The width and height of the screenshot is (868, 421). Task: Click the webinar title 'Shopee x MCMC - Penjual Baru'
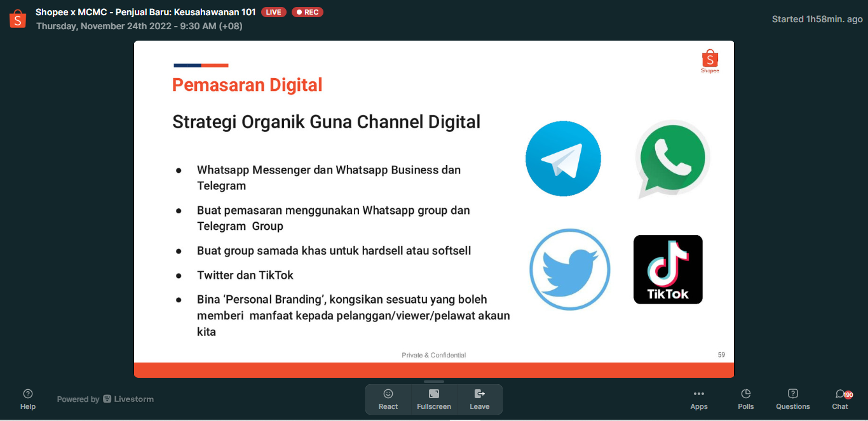(x=146, y=12)
